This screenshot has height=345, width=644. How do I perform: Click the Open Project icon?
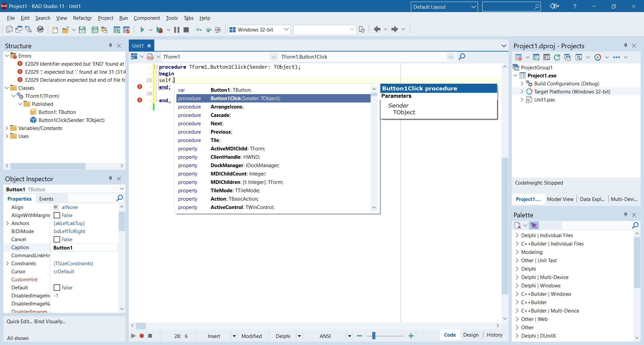104,30
